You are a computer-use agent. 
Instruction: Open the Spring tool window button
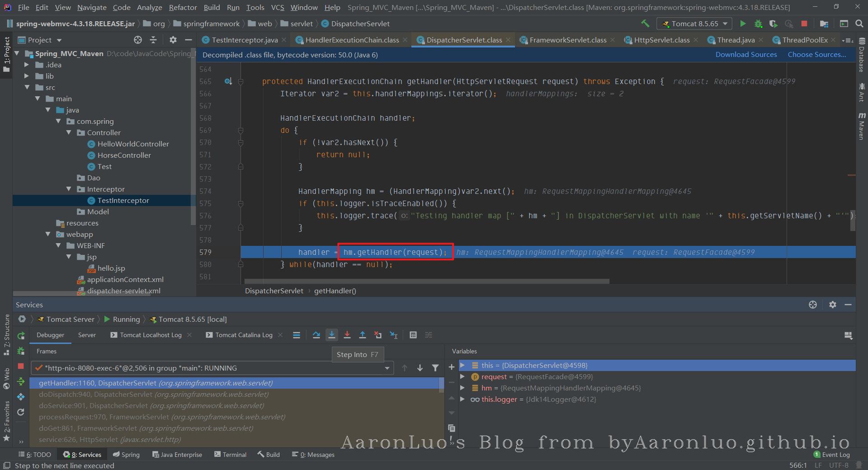[x=126, y=455]
